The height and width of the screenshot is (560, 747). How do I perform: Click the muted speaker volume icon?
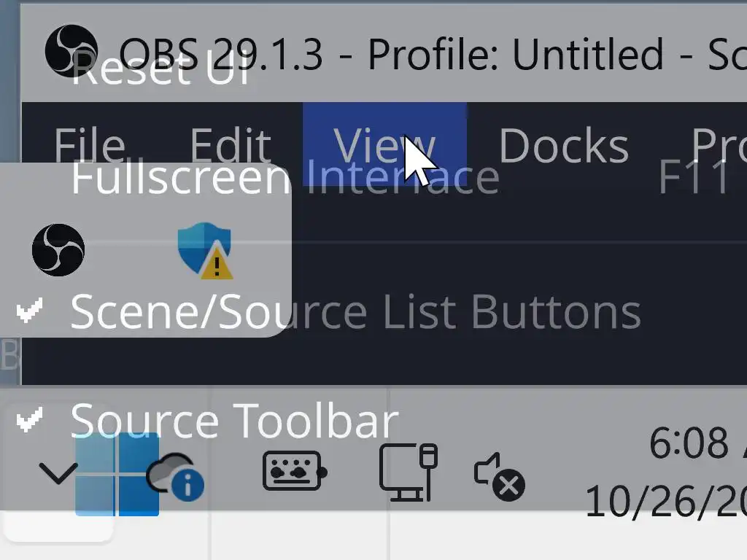point(499,476)
